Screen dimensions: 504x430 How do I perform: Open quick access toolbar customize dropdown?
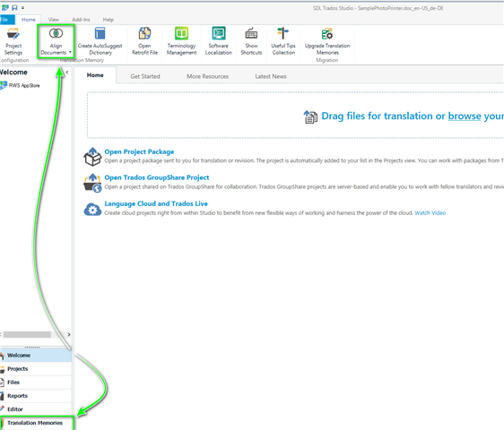pyautogui.click(x=22, y=8)
